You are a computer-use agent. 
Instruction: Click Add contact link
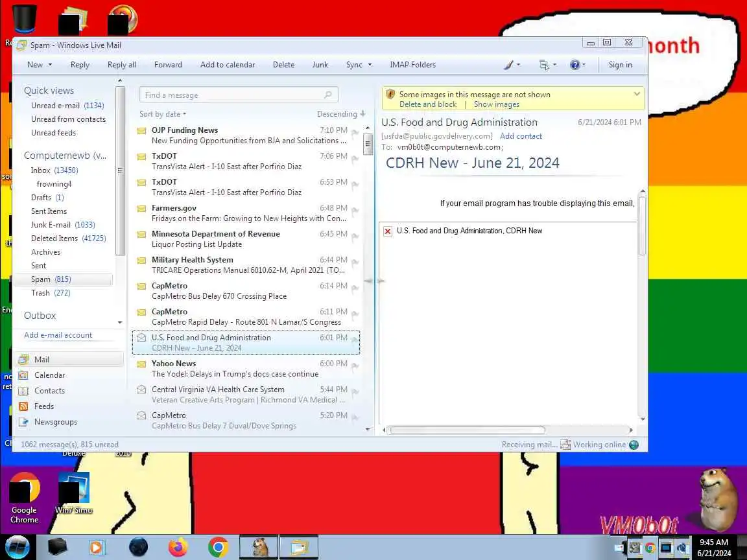tap(521, 136)
